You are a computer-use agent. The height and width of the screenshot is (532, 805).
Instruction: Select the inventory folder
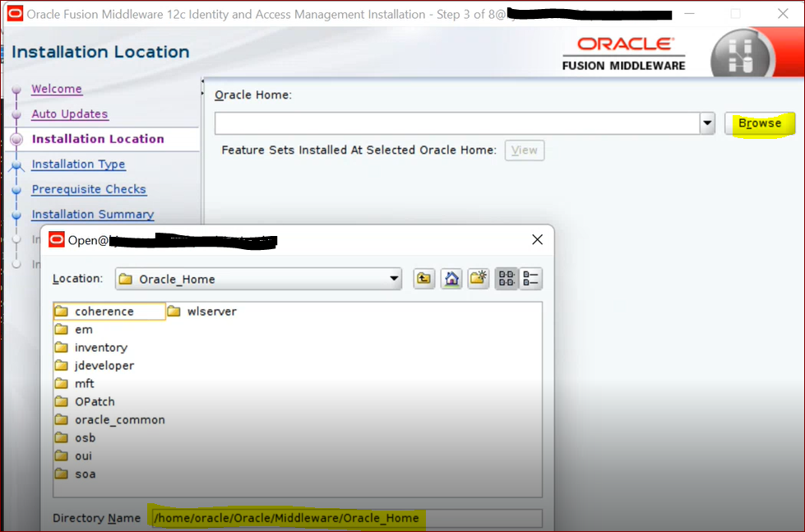pyautogui.click(x=91, y=348)
